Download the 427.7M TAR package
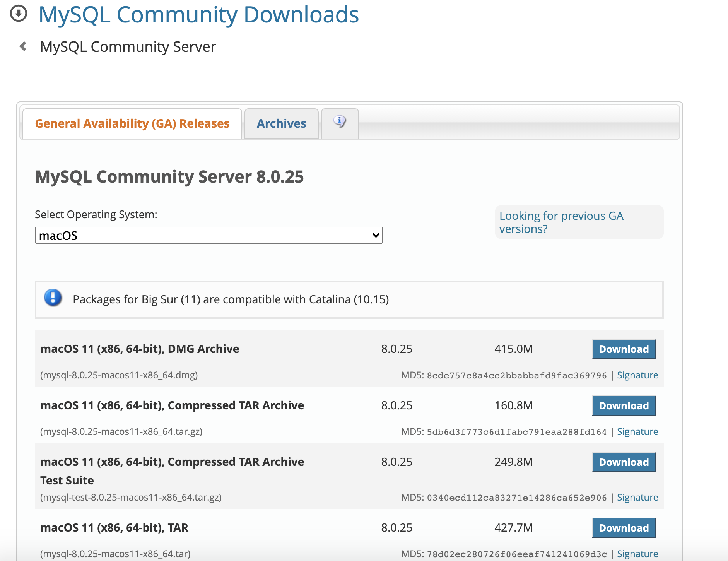 (624, 528)
